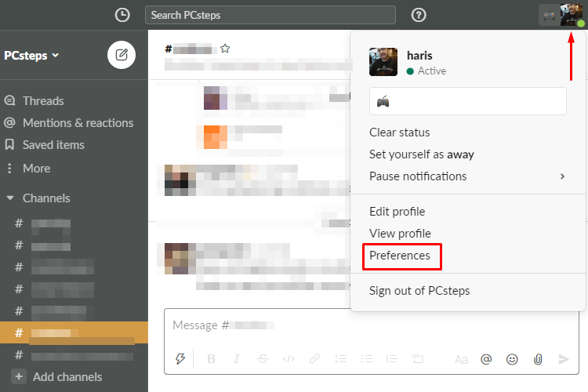Toggle strikethrough formatting
This screenshot has height=392, width=588.
click(263, 359)
